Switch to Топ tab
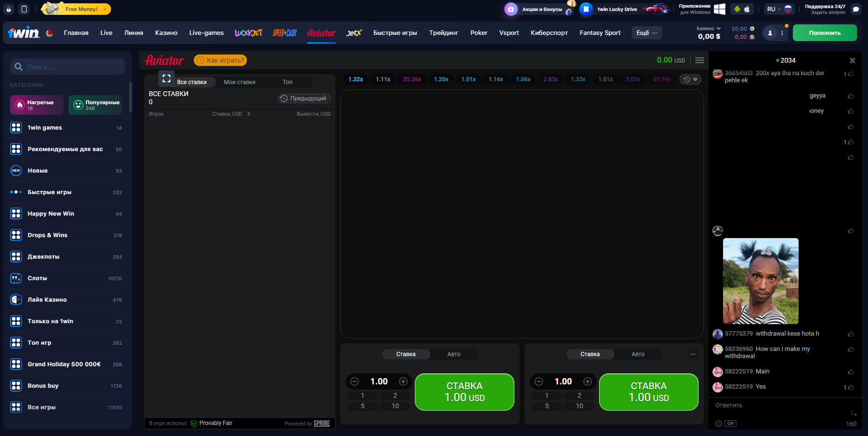 pyautogui.click(x=288, y=82)
